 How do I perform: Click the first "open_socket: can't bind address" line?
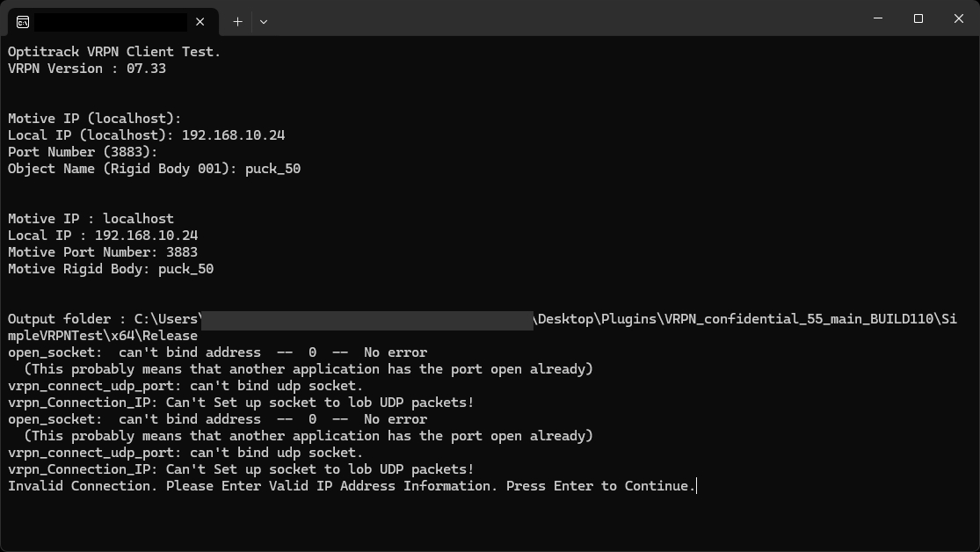(x=217, y=352)
